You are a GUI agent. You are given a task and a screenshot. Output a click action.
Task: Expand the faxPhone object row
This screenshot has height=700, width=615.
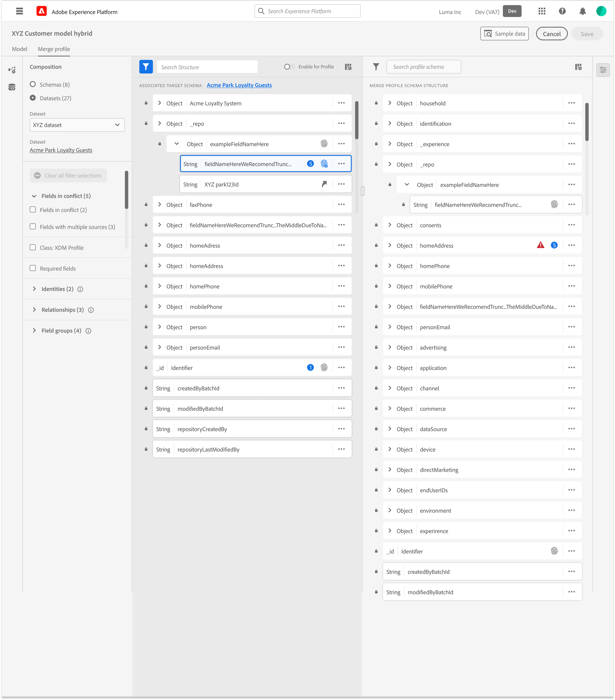(x=159, y=205)
